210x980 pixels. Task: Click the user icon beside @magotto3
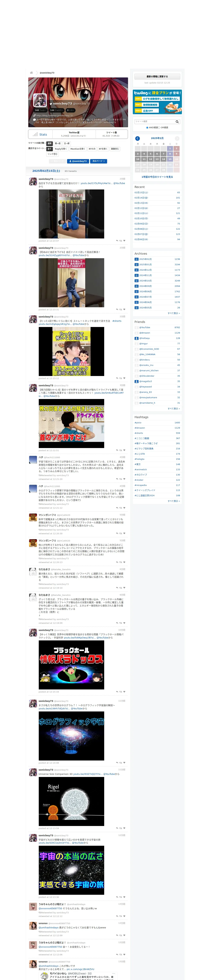click(x=136, y=381)
